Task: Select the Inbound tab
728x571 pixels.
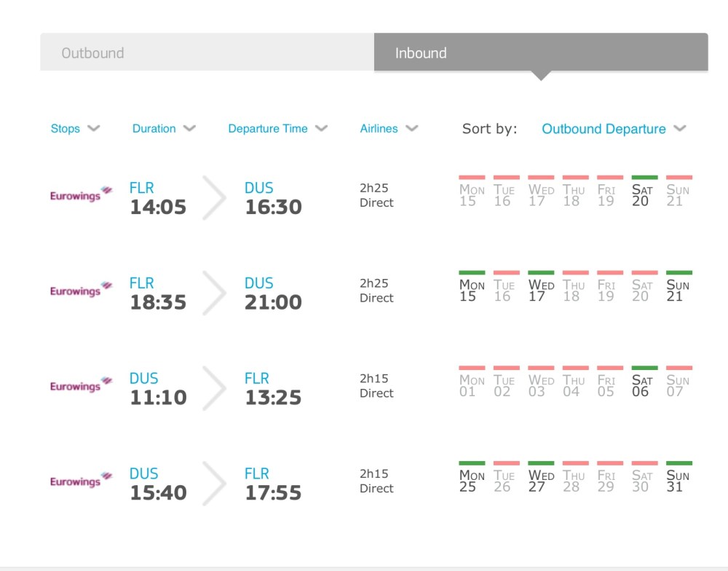Action: click(x=540, y=52)
